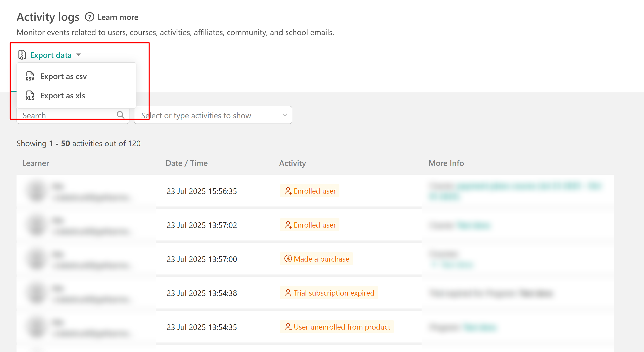Choose Export as xls option
This screenshot has height=352, width=644.
62,96
